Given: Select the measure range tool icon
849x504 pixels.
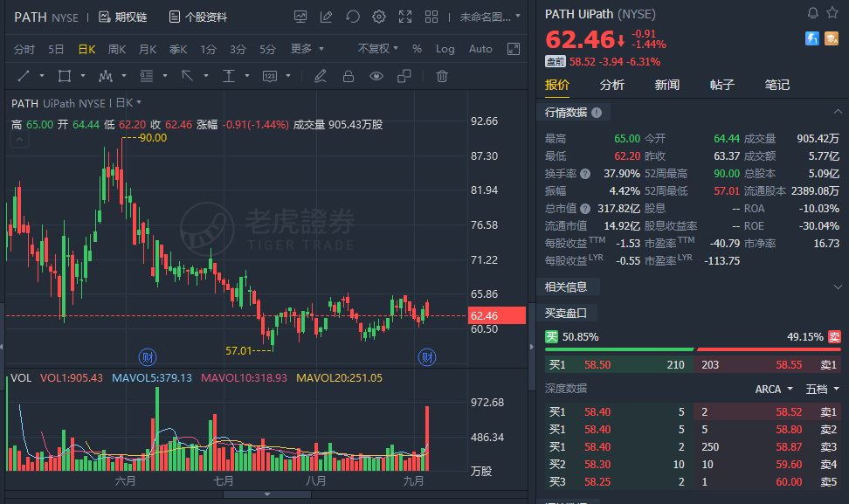Looking at the screenshot, I should click(229, 76).
